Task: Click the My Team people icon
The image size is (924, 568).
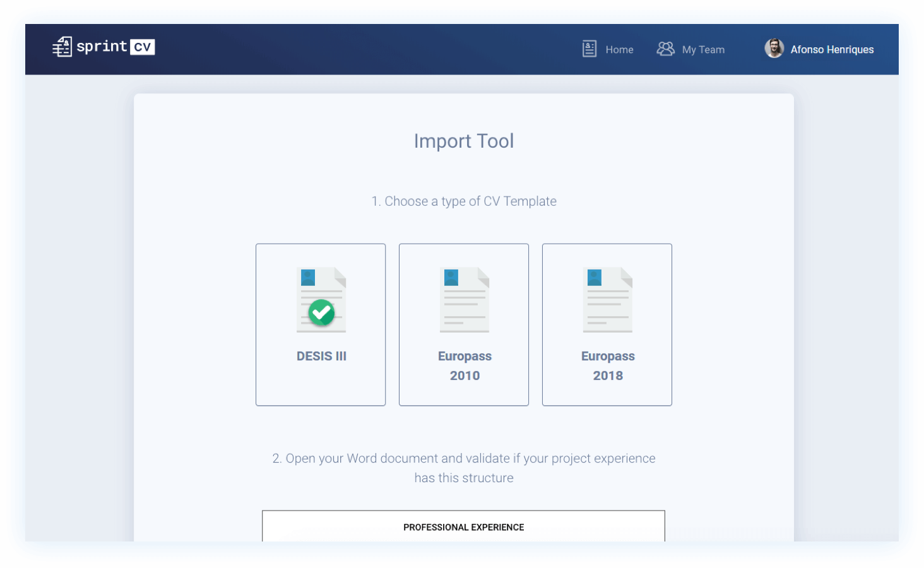Action: (665, 48)
